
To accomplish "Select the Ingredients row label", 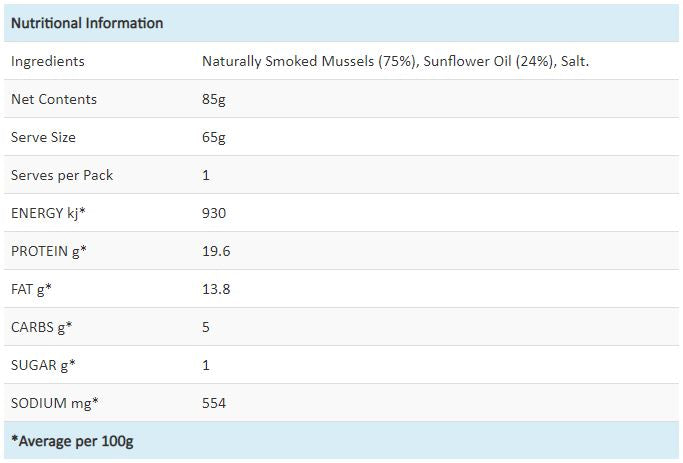I will [48, 61].
